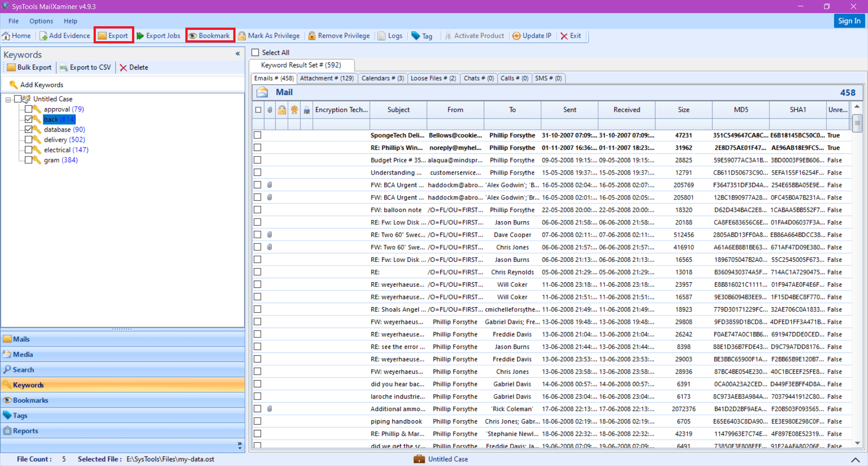
Task: Click Add Keywords key icon
Action: [x=14, y=85]
